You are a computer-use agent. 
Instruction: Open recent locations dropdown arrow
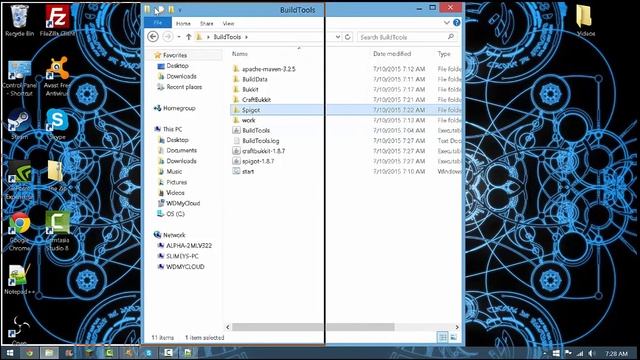pos(179,37)
